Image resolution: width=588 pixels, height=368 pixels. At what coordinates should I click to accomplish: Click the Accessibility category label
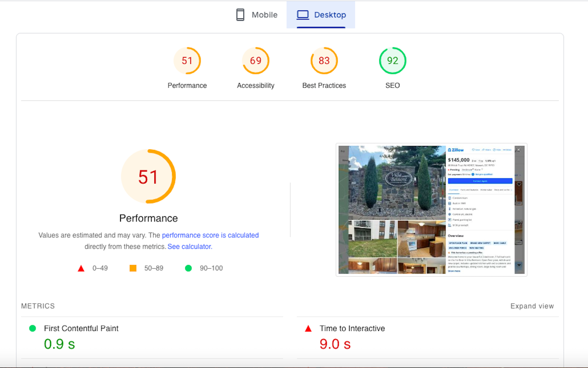pyautogui.click(x=256, y=85)
